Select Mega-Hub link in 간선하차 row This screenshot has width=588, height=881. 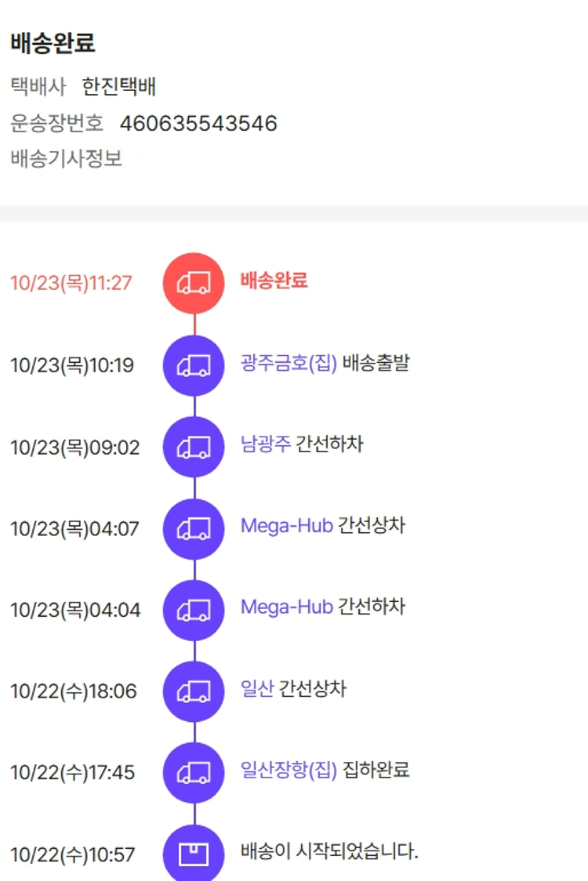coord(286,607)
